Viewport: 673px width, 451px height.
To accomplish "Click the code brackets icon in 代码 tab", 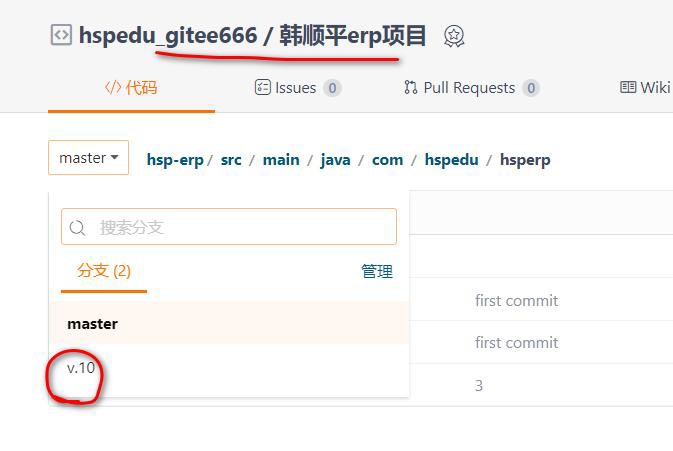I will point(113,88).
